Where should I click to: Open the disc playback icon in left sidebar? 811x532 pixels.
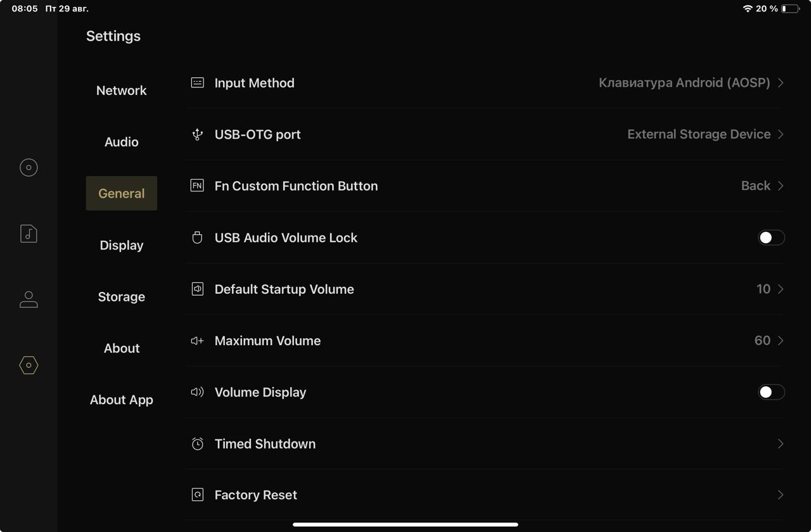pos(29,167)
